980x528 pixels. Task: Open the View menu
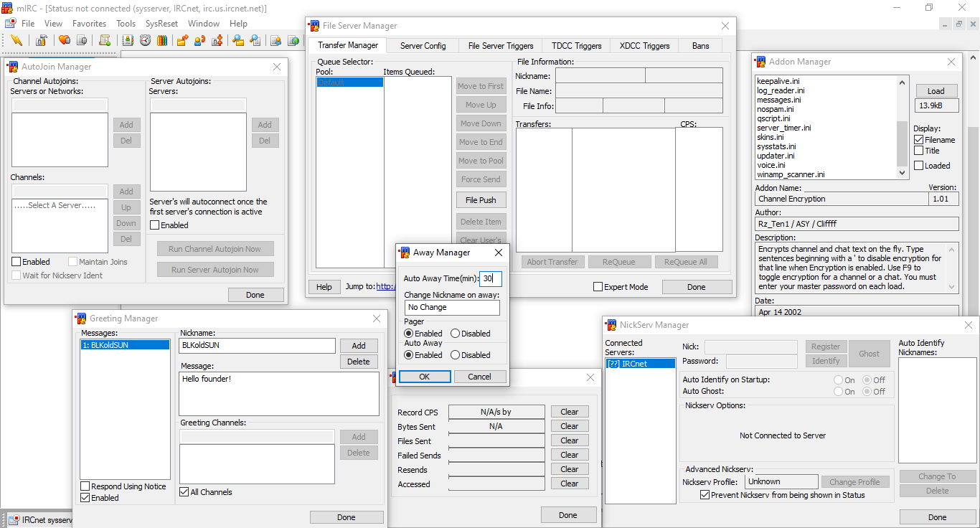coord(53,24)
